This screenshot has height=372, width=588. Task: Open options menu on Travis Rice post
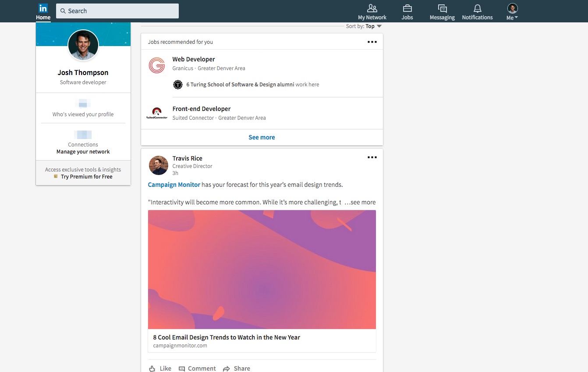pos(372,157)
